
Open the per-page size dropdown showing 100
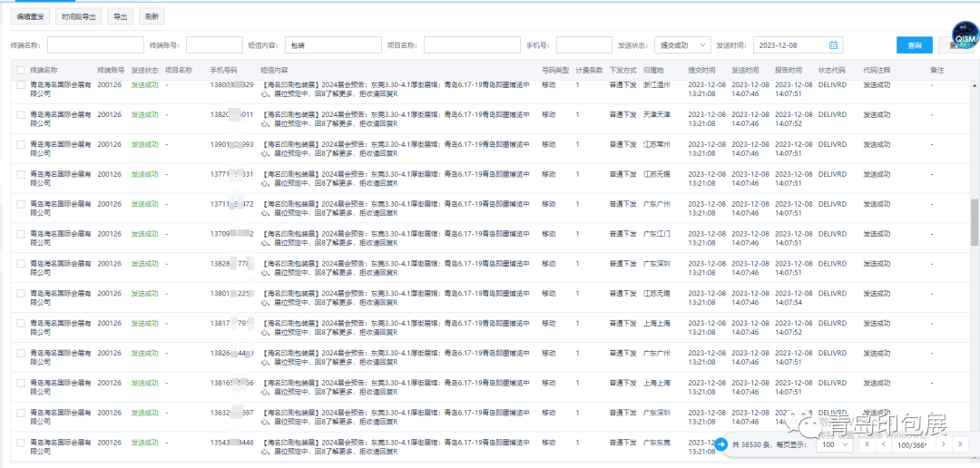point(833,444)
